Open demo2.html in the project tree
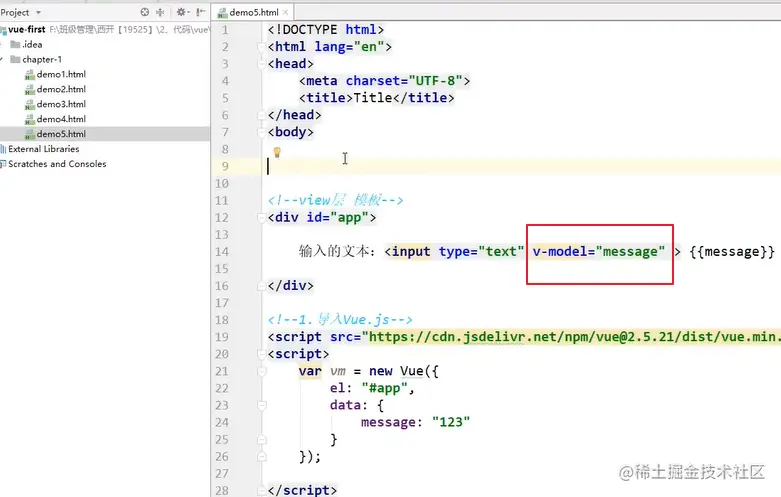This screenshot has width=781, height=497. (61, 89)
